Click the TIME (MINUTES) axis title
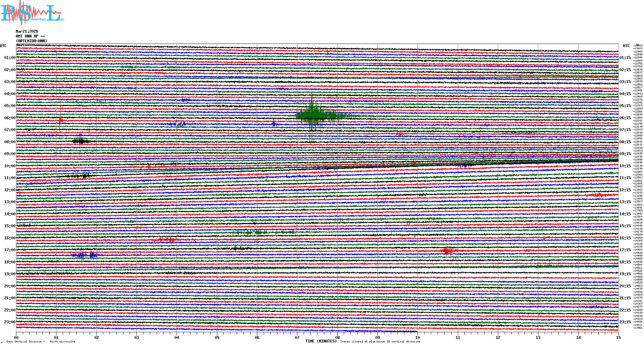The width and height of the screenshot is (644, 346). click(321, 341)
